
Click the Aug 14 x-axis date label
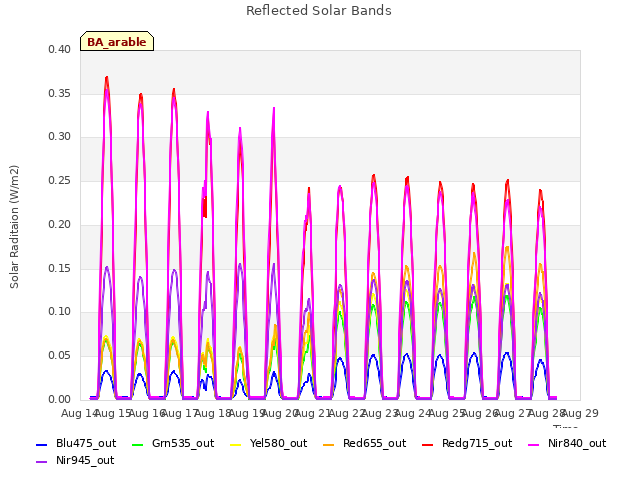pyautogui.click(x=79, y=413)
